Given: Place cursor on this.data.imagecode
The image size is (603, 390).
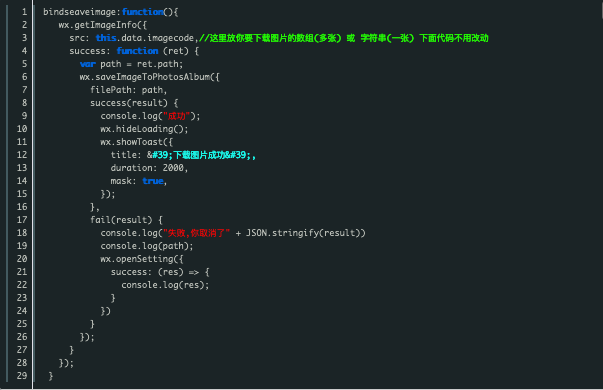Looking at the screenshot, I should click(x=145, y=38).
